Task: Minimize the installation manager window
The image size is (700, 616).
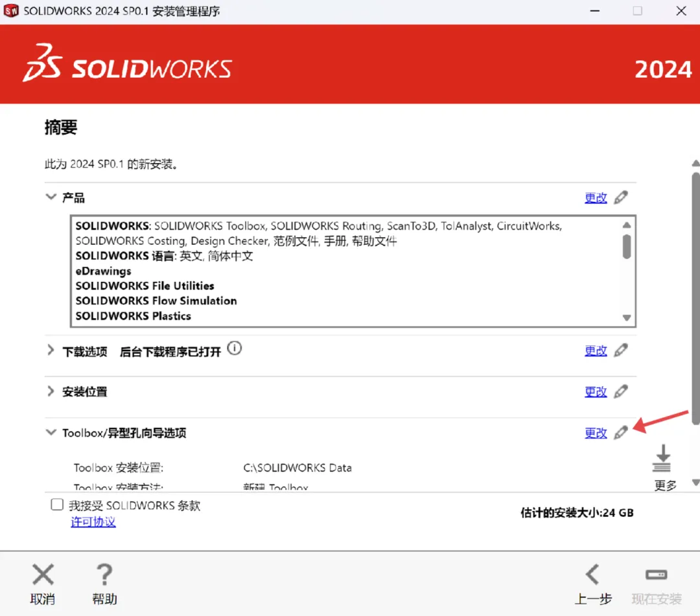Action: (x=594, y=11)
